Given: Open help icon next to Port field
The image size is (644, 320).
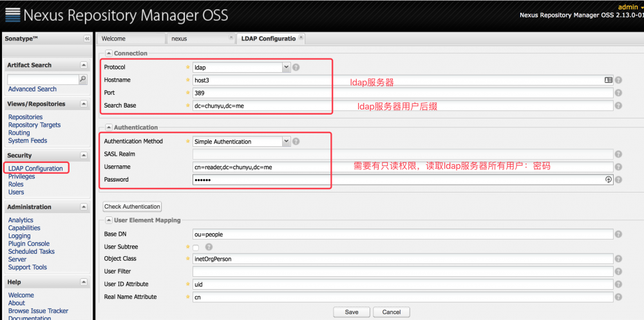Looking at the screenshot, I should click(618, 93).
